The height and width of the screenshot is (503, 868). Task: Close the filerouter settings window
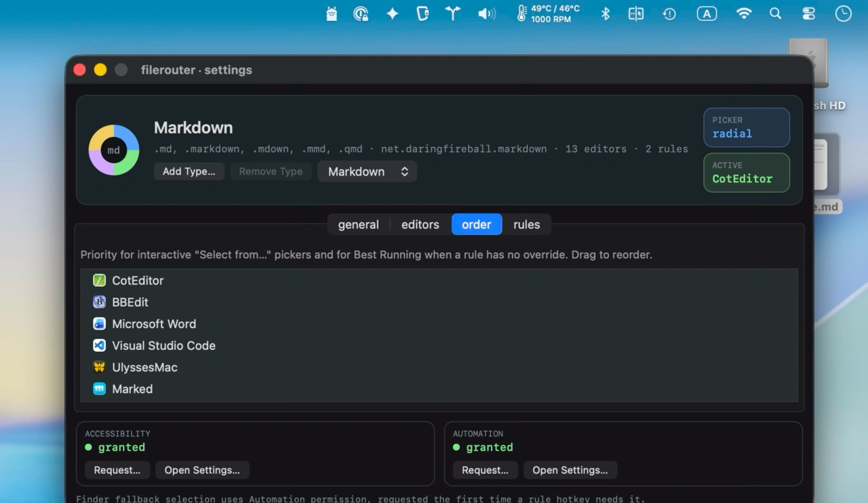click(80, 70)
